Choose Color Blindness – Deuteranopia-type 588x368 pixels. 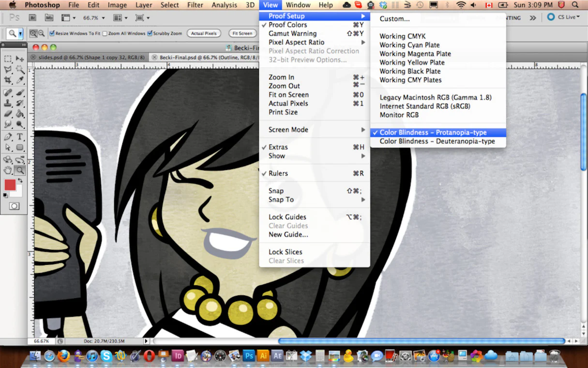[437, 141]
